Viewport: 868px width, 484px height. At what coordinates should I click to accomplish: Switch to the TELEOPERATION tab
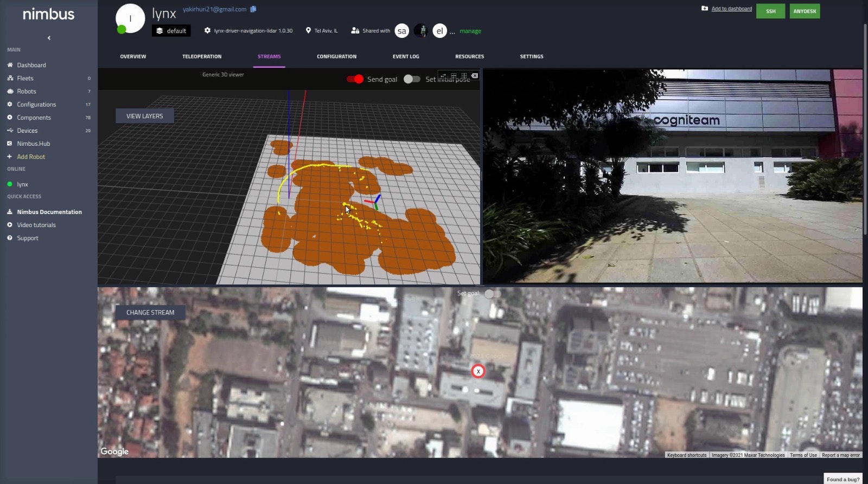pyautogui.click(x=202, y=56)
